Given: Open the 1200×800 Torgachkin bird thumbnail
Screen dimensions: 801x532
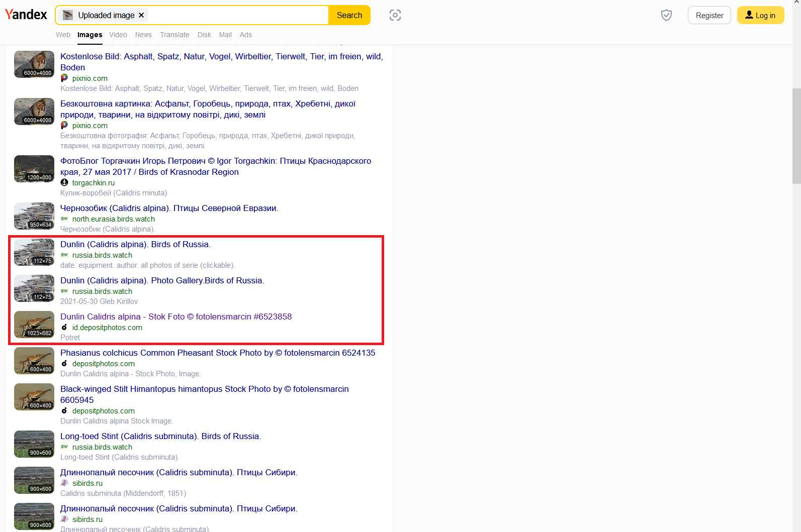Looking at the screenshot, I should click(x=34, y=169).
